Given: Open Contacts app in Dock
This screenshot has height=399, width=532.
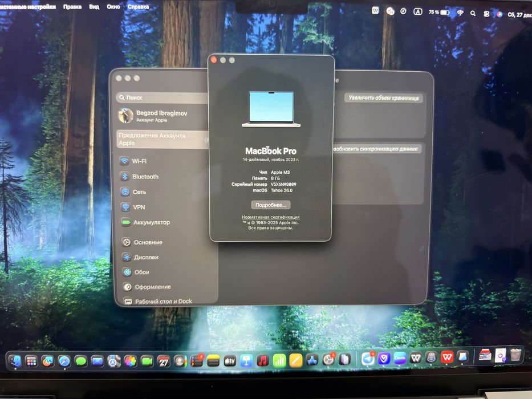Looking at the screenshot, I should [x=180, y=361].
